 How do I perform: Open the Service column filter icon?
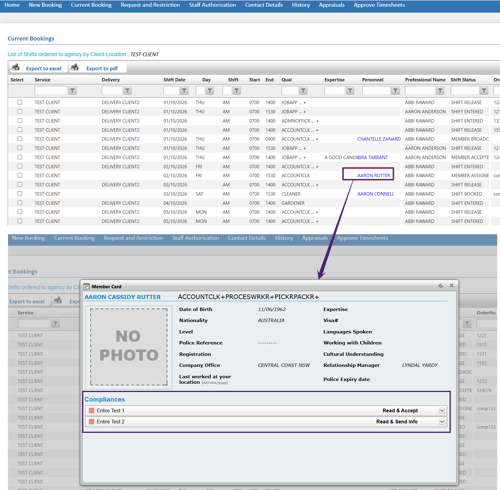pyautogui.click(x=72, y=90)
